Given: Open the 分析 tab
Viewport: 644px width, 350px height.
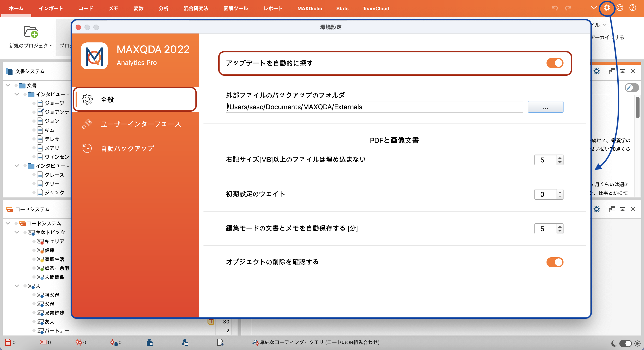Looking at the screenshot, I should point(163,8).
